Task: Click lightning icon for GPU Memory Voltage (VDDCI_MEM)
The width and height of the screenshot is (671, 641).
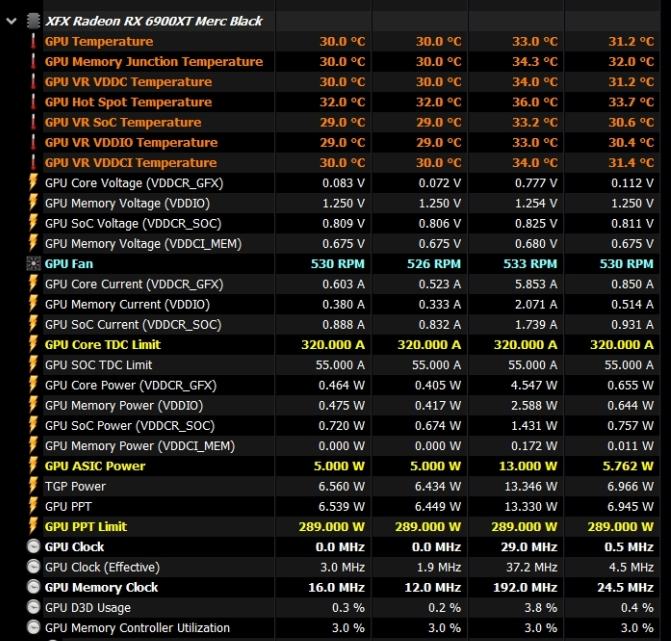Action: [33, 243]
